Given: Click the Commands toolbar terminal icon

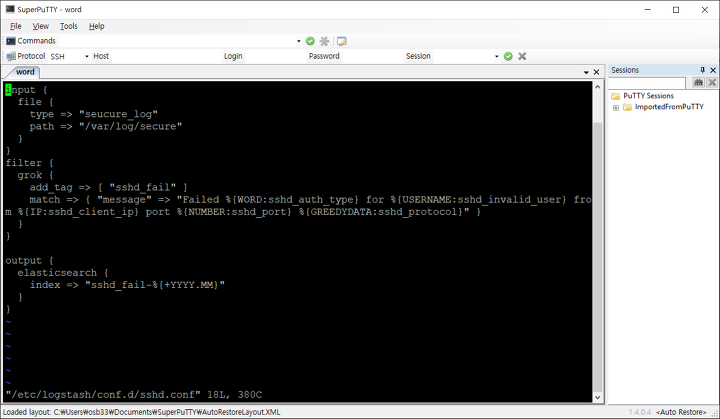Looking at the screenshot, I should 11,41.
